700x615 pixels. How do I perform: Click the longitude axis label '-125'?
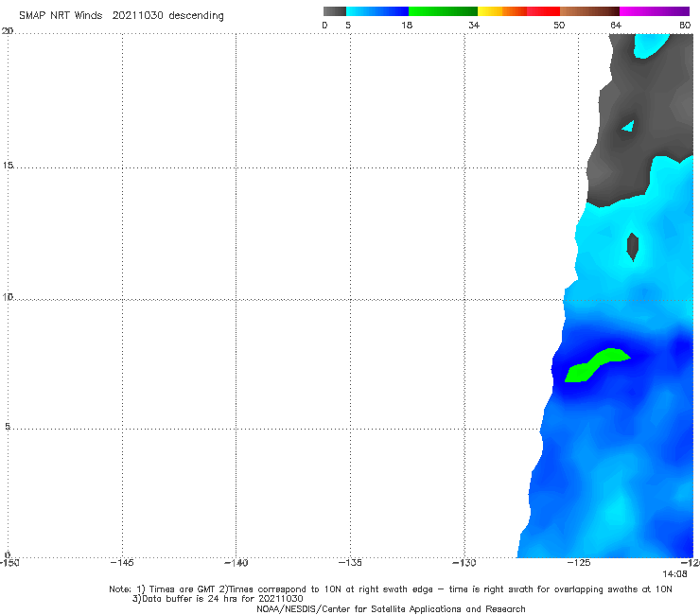(579, 562)
